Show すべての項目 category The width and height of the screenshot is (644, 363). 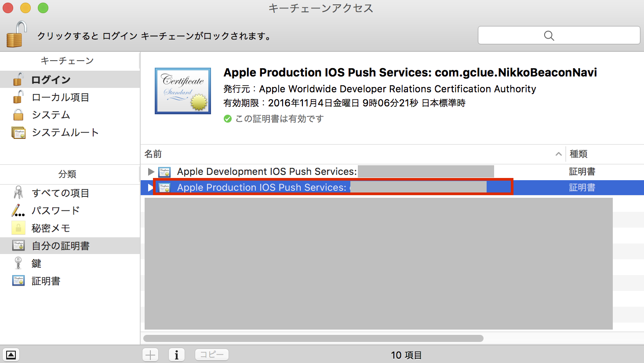[x=60, y=193]
